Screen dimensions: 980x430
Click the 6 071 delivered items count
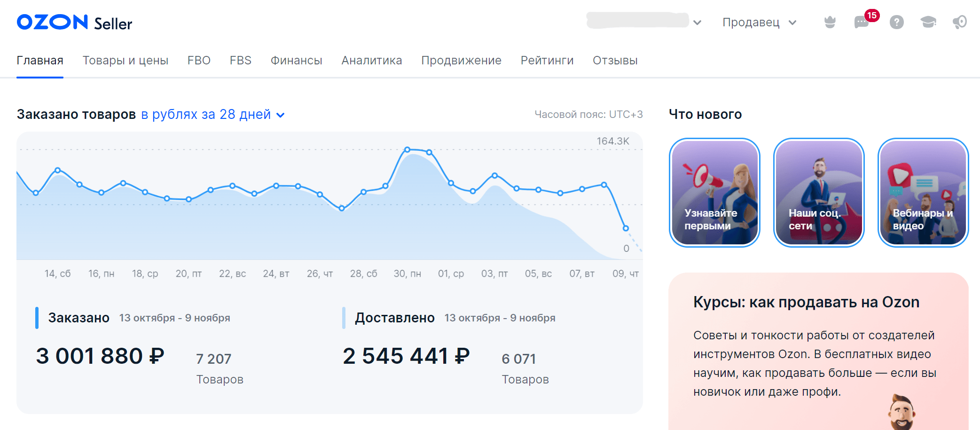pos(519,359)
